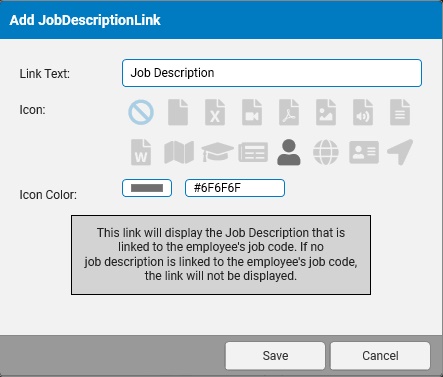This screenshot has width=443, height=377.
Task: Choose the text document lines icon
Action: click(x=400, y=112)
